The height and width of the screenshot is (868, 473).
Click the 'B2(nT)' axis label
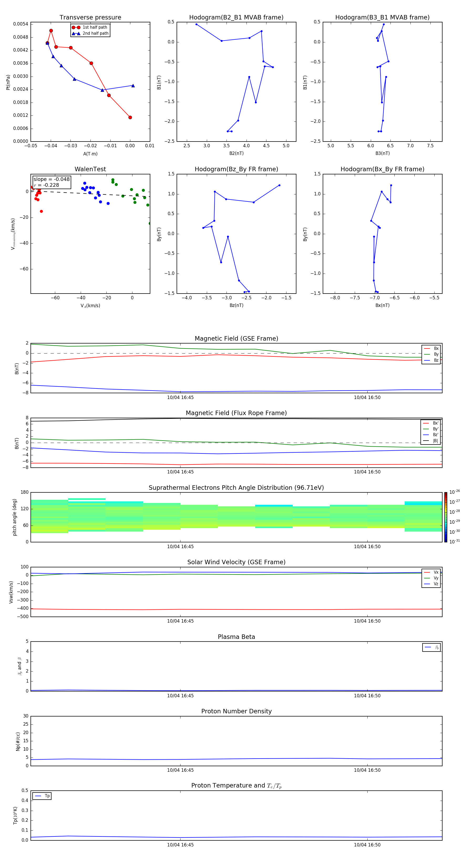236,153
